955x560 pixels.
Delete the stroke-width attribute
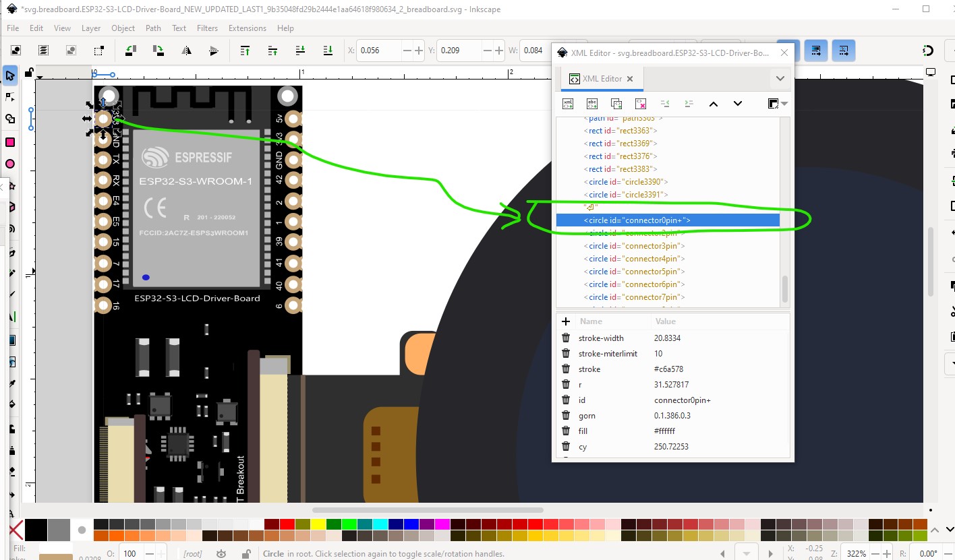566,338
